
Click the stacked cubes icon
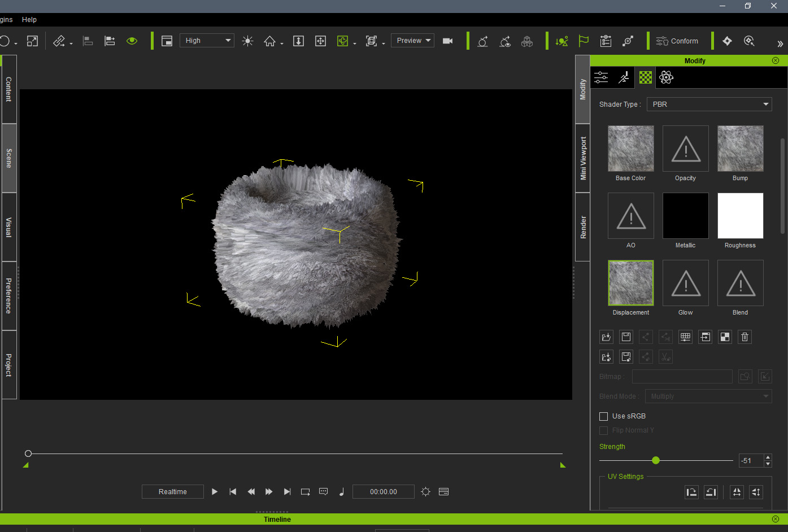527,41
